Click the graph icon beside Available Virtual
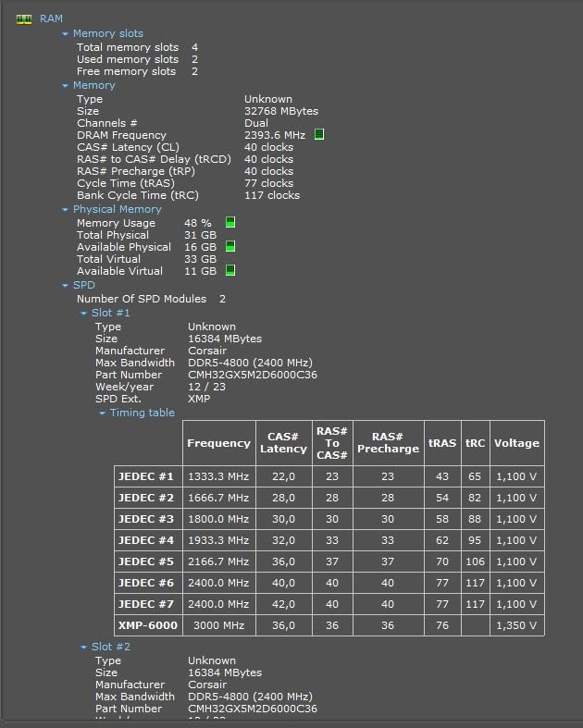 tap(229, 271)
